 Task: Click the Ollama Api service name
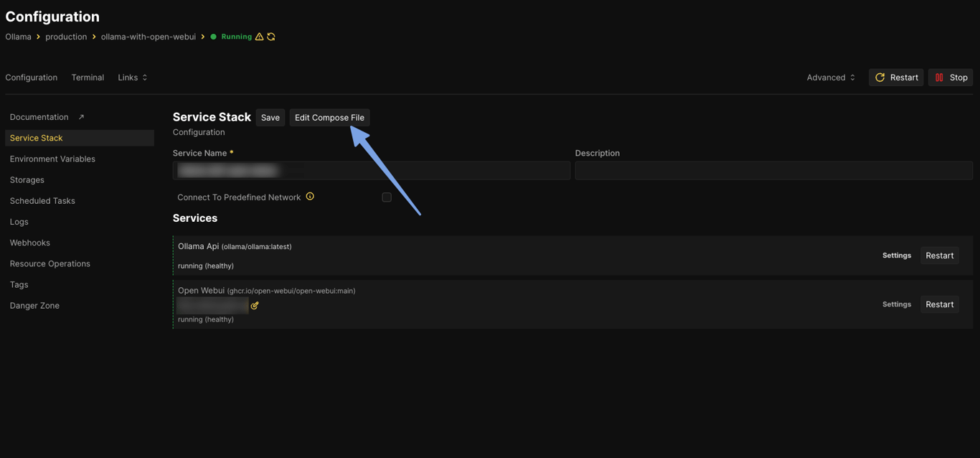tap(198, 246)
